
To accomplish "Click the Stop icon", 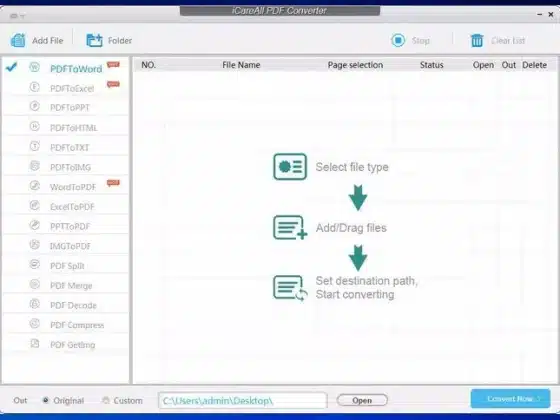I will pos(398,40).
